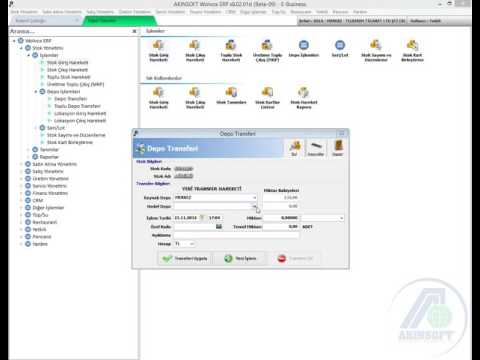Image resolution: width=480 pixels, height=360 pixels.
Task: Select Raporlar in the left tree
Action: (x=49, y=157)
